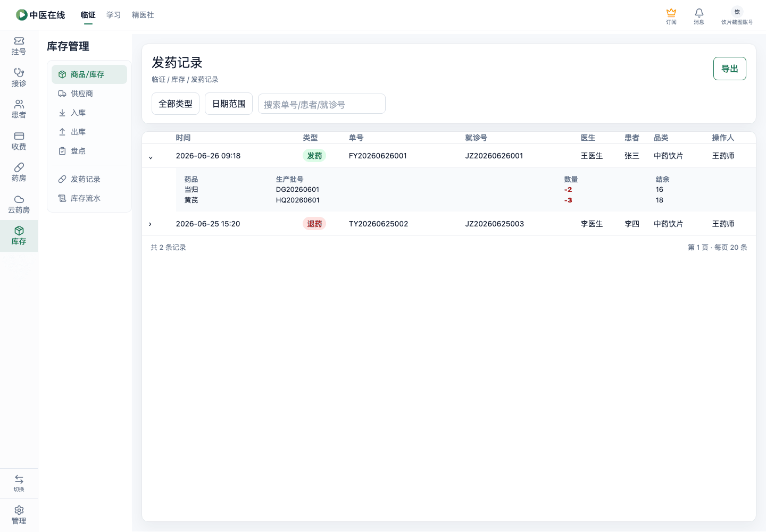Open the 日期范围 date range picker
Viewport: 766px width, 532px height.
(229, 104)
